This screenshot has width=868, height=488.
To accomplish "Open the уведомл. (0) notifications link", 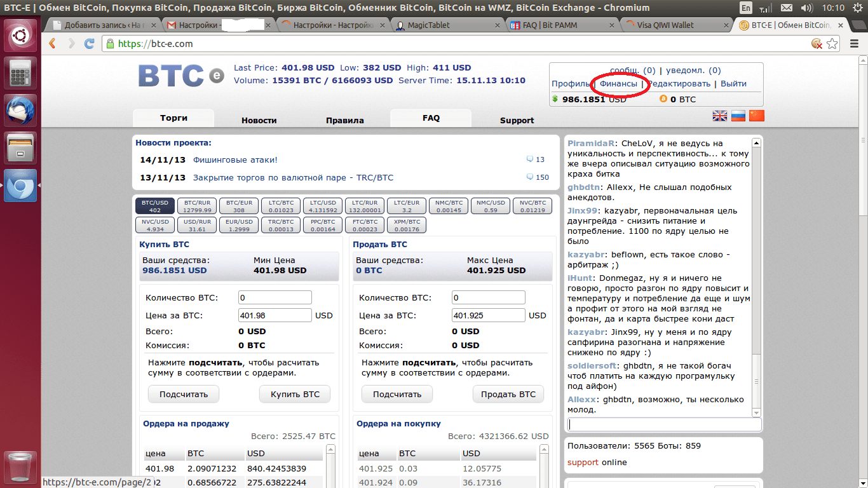I will pyautogui.click(x=693, y=71).
